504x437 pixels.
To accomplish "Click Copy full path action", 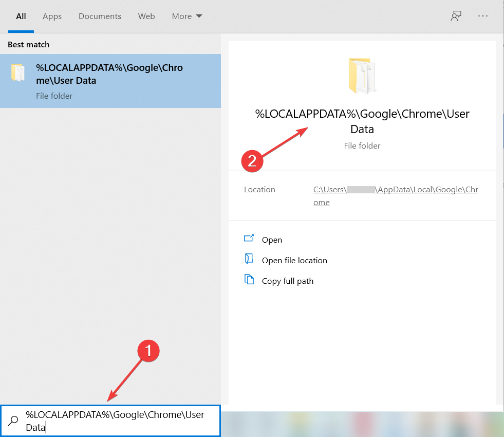I will (288, 281).
